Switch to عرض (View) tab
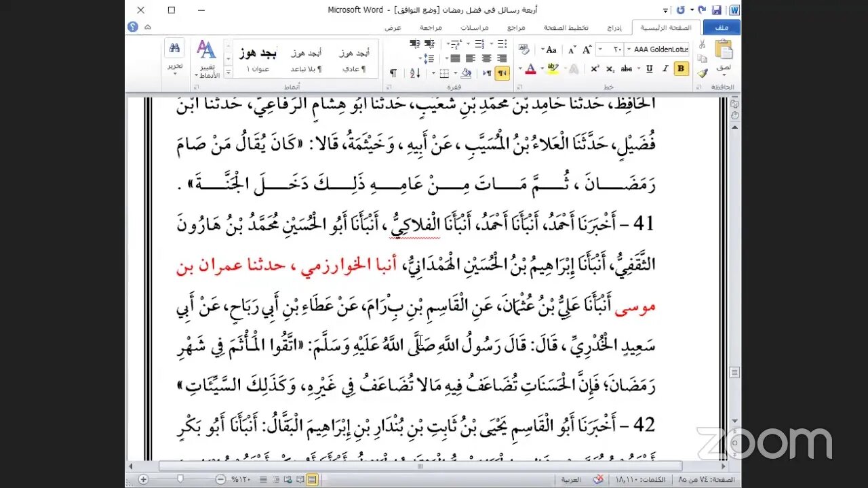The width and height of the screenshot is (868, 488). click(393, 28)
